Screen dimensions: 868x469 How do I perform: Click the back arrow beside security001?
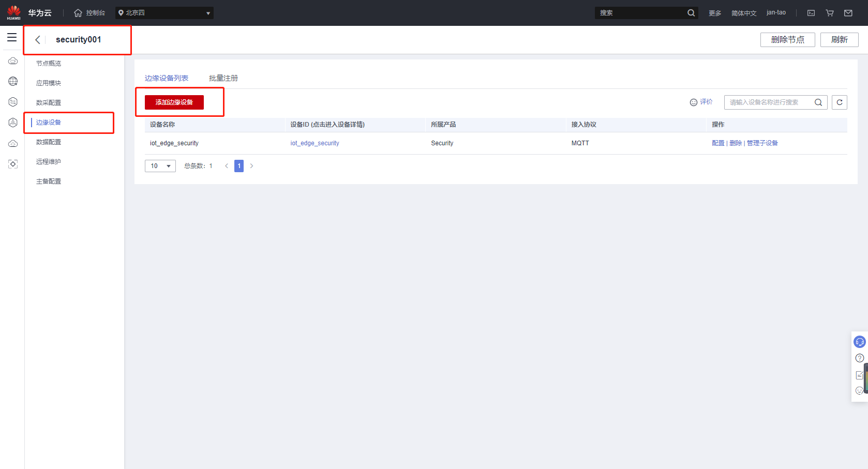click(37, 40)
